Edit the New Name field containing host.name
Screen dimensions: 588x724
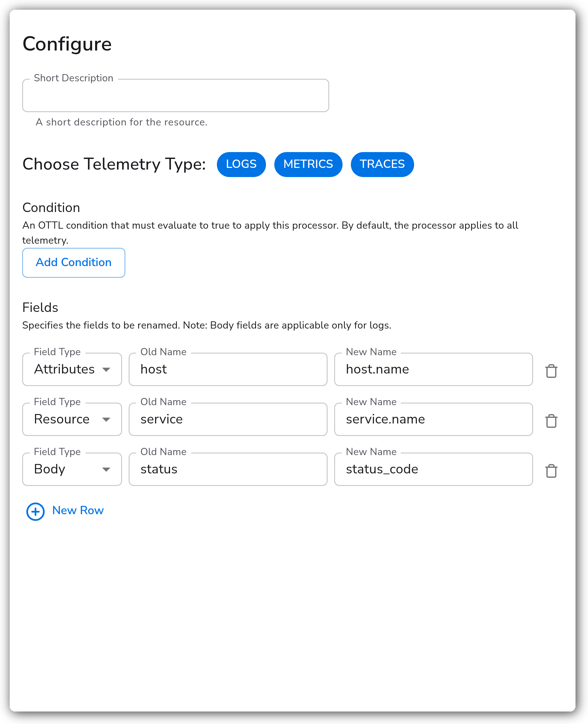[x=434, y=369]
